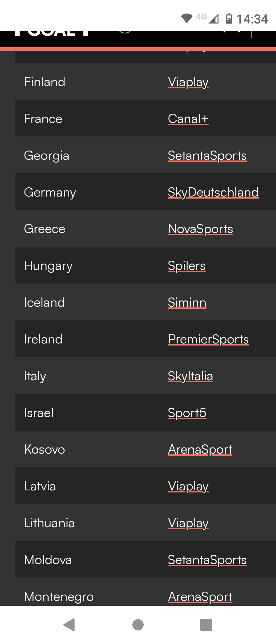Screen dimensions: 276x644
Task: Open the Spilers link for Hungary
Action: (187, 266)
